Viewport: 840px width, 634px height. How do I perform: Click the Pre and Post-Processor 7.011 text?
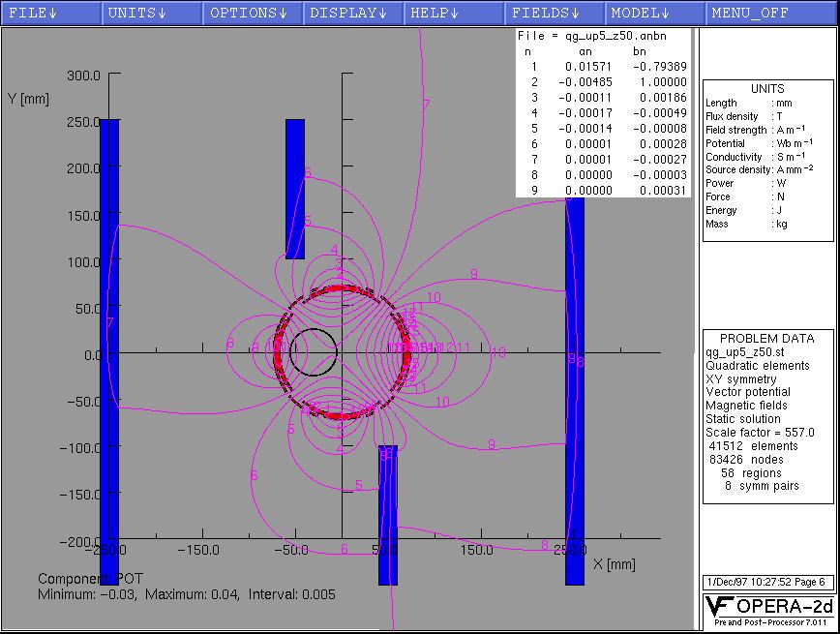click(770, 622)
